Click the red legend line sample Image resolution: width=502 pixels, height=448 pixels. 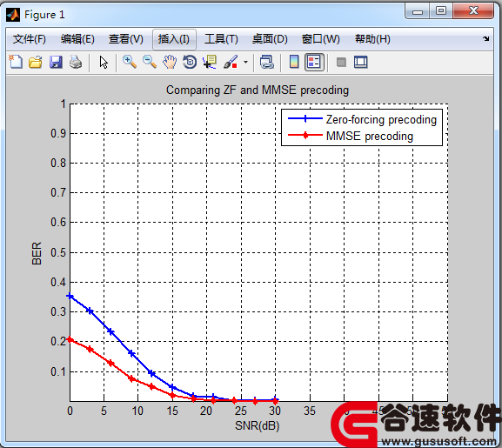[305, 136]
